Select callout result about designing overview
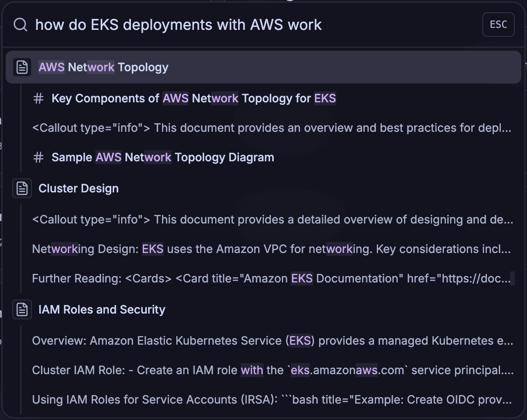 273,219
